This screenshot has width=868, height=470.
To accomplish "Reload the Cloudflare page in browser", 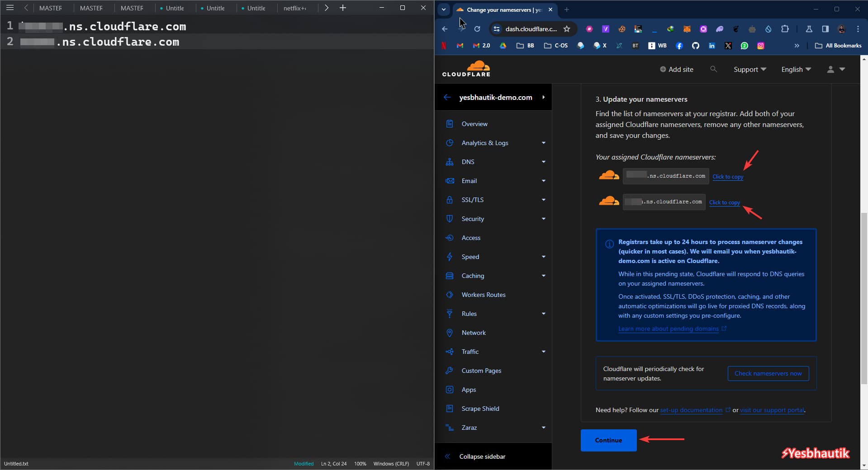I will [x=477, y=29].
